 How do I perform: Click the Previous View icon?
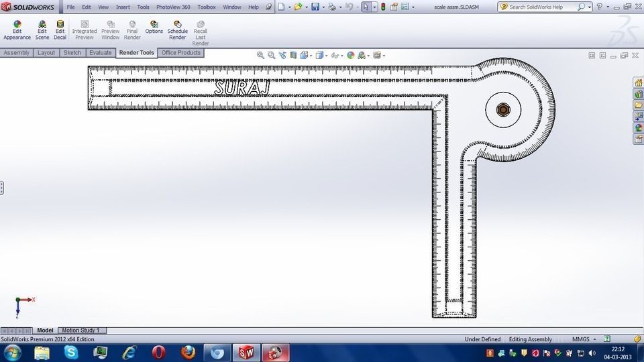pyautogui.click(x=282, y=55)
